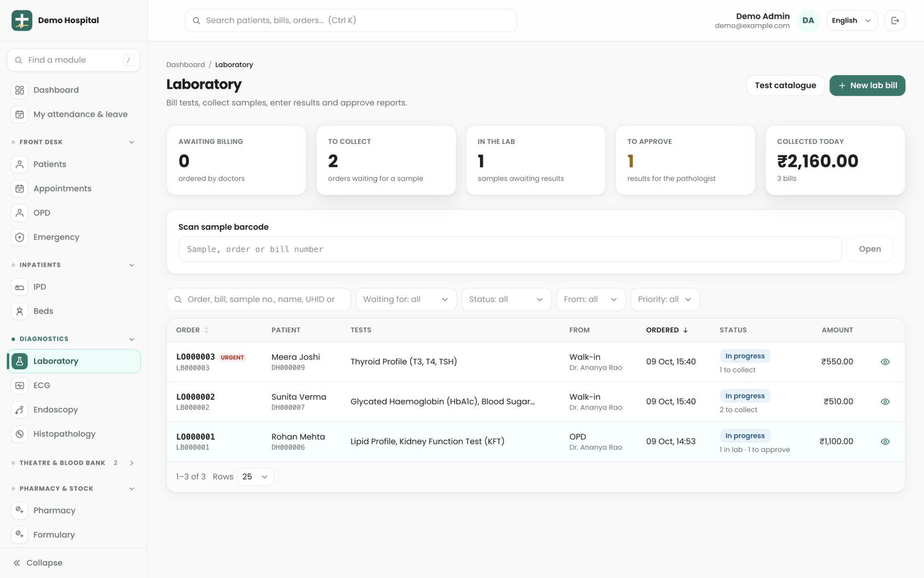Click the Demo Hospital logo icon
Image resolution: width=924 pixels, height=578 pixels.
tap(22, 21)
